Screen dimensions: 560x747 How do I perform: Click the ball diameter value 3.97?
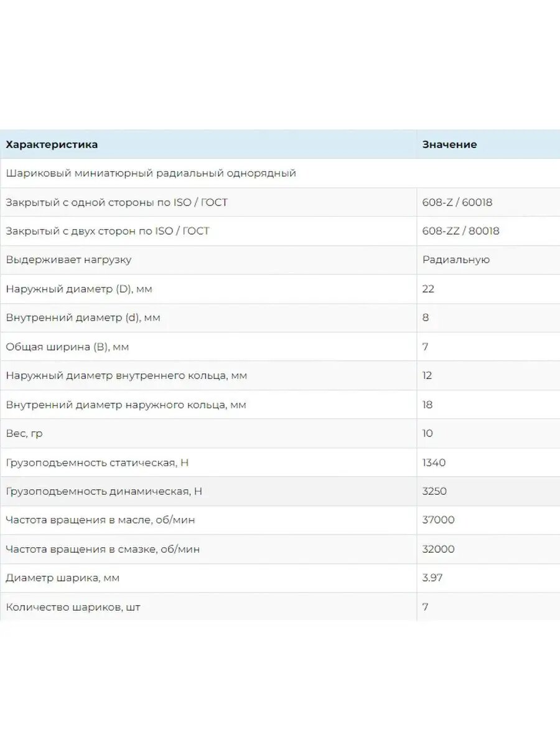(432, 578)
